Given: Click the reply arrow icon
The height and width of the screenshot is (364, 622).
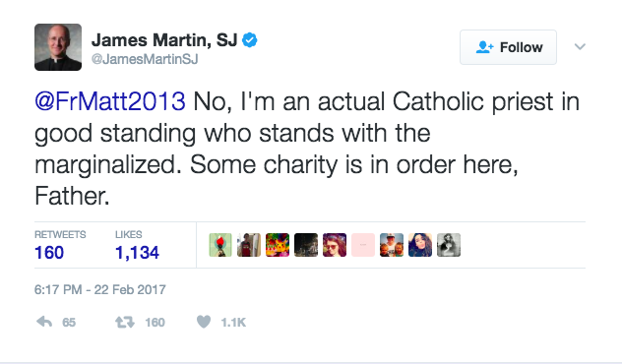Looking at the screenshot, I should (44, 322).
